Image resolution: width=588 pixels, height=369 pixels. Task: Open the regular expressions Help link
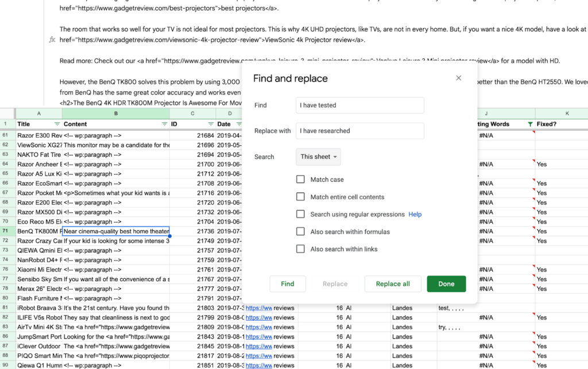tap(415, 214)
